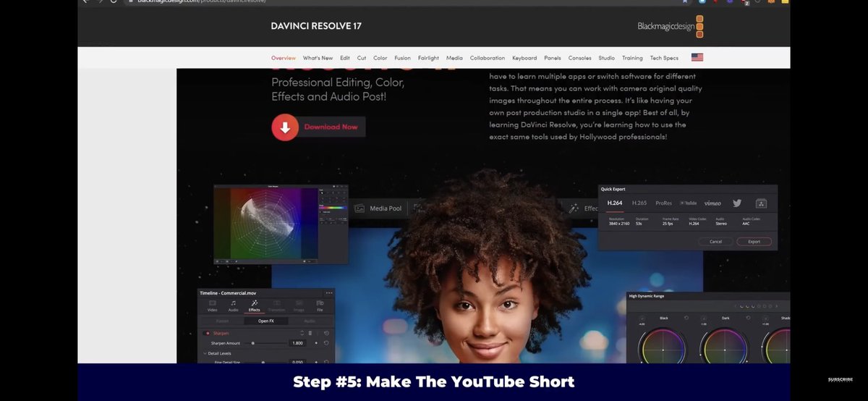Click Consoles in navigation
This screenshot has width=868, height=401.
click(580, 58)
